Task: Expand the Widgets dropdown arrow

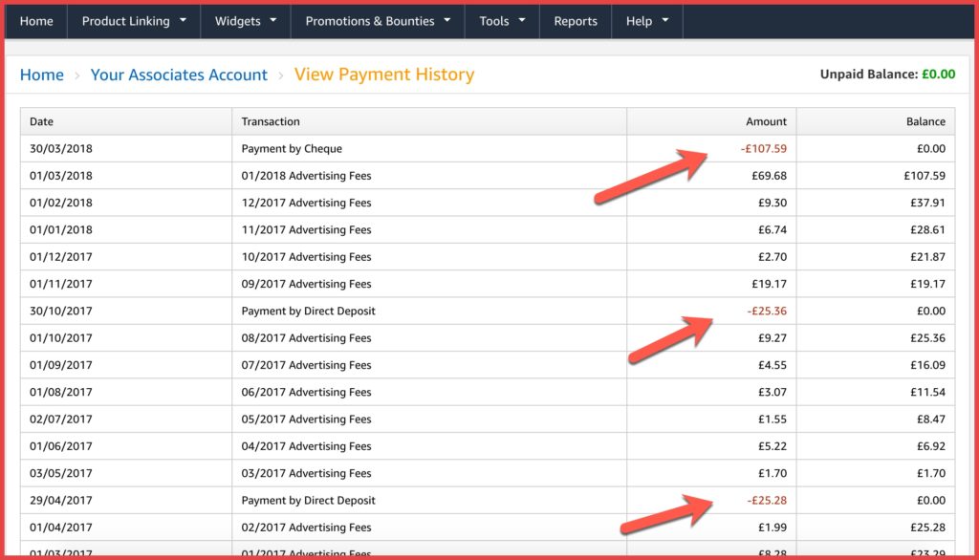Action: (x=272, y=21)
